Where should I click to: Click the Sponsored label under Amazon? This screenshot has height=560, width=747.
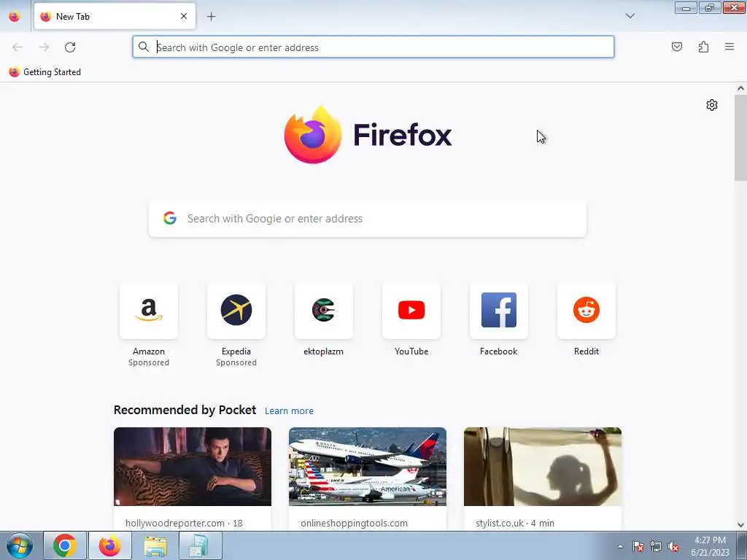click(149, 362)
